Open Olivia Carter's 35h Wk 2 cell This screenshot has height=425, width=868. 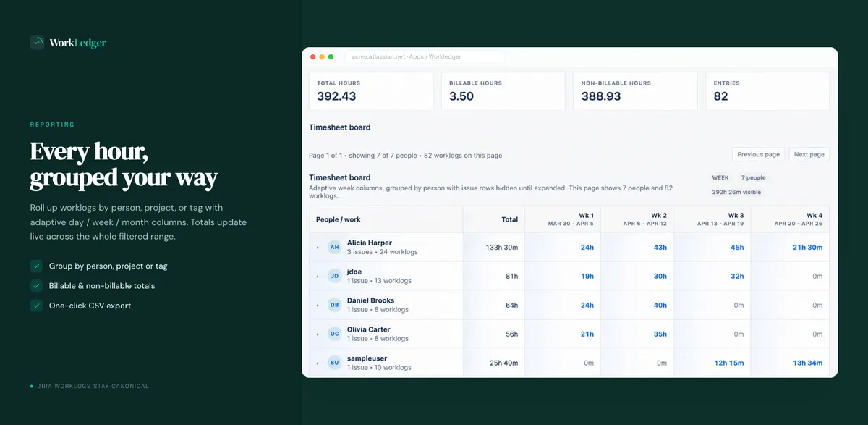point(638,334)
